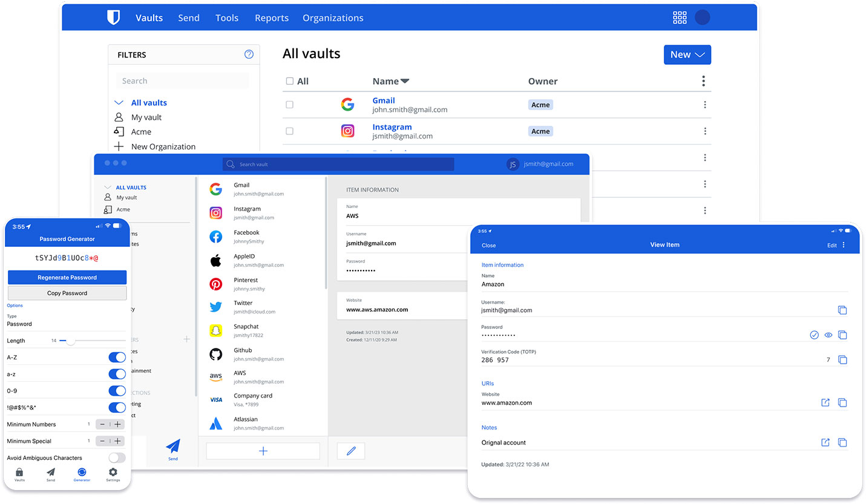
Task: Check password exposure with the checkmark icon
Action: pos(814,335)
